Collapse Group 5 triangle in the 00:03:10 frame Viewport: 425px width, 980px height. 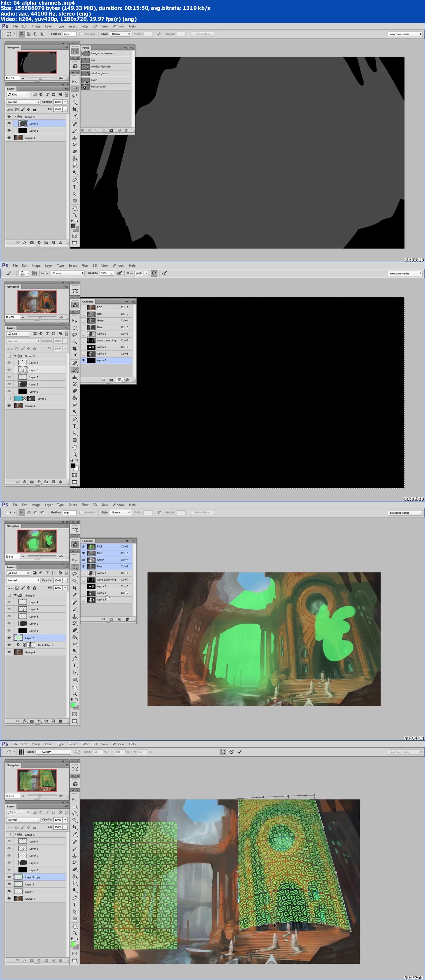[x=15, y=117]
